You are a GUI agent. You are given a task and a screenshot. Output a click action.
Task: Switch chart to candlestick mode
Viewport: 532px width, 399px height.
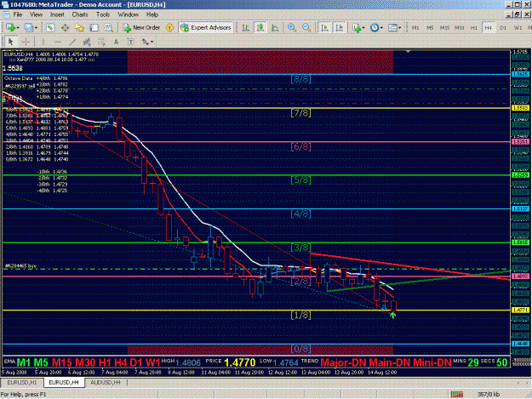tap(260, 28)
